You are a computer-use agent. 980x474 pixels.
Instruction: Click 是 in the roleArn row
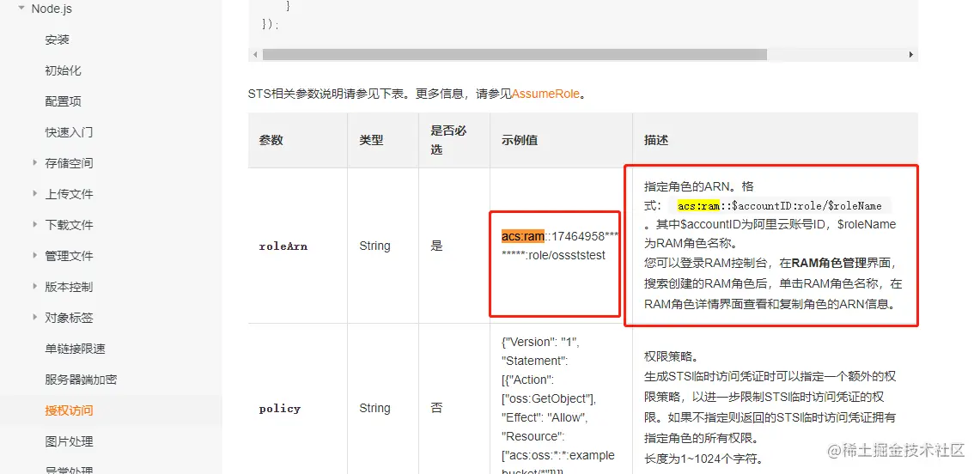[x=437, y=246]
